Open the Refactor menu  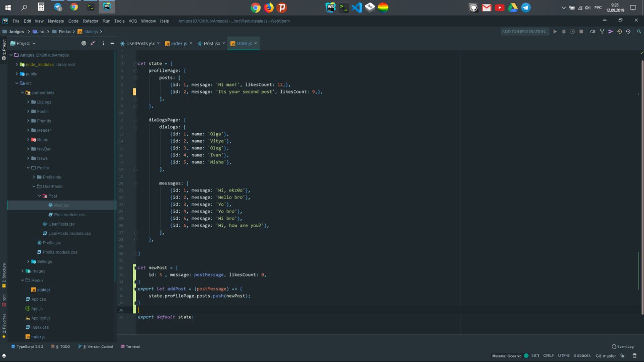click(x=91, y=21)
